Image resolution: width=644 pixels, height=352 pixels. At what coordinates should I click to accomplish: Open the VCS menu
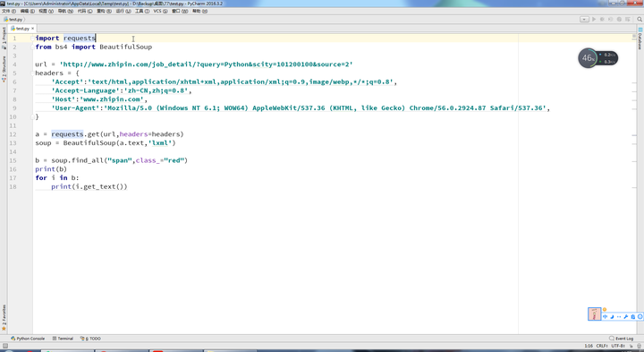pos(160,11)
